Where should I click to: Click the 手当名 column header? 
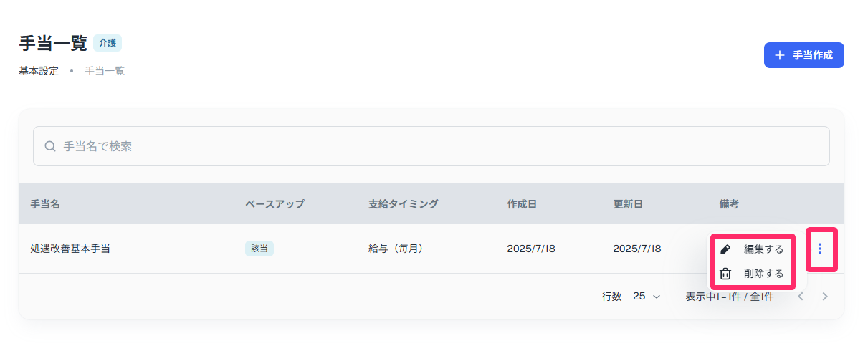click(44, 204)
